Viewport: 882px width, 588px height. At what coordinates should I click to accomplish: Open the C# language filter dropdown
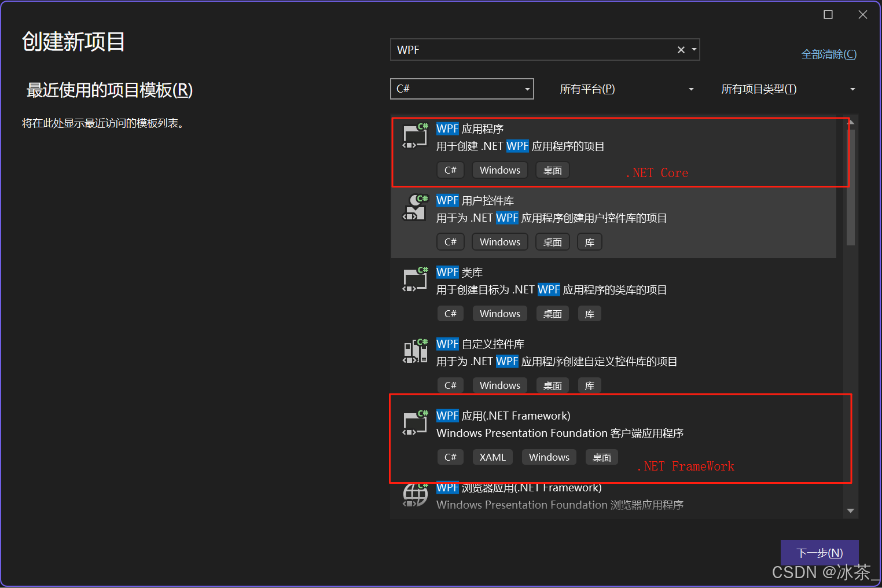(x=462, y=89)
